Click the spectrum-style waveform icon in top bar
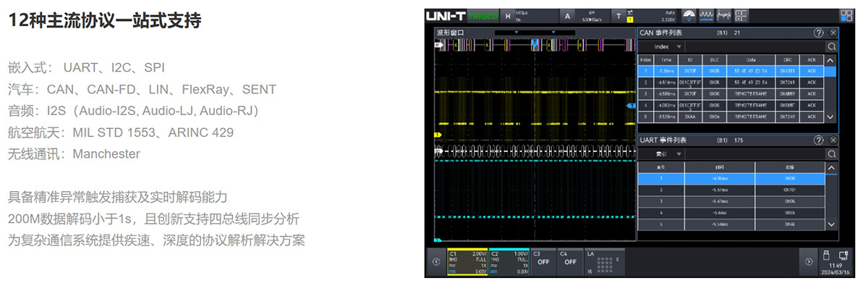This screenshot has height=286, width=868. [x=724, y=15]
